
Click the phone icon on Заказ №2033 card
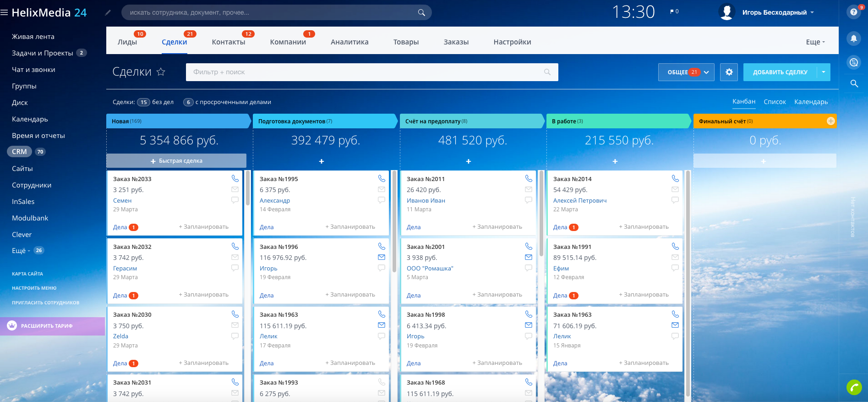coord(235,178)
